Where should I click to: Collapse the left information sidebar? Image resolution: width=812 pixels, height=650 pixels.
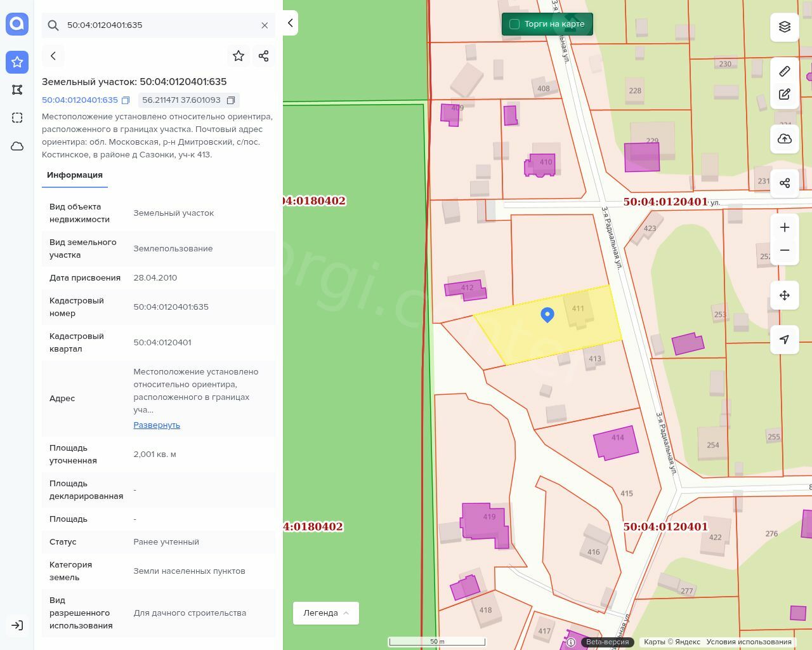click(290, 23)
